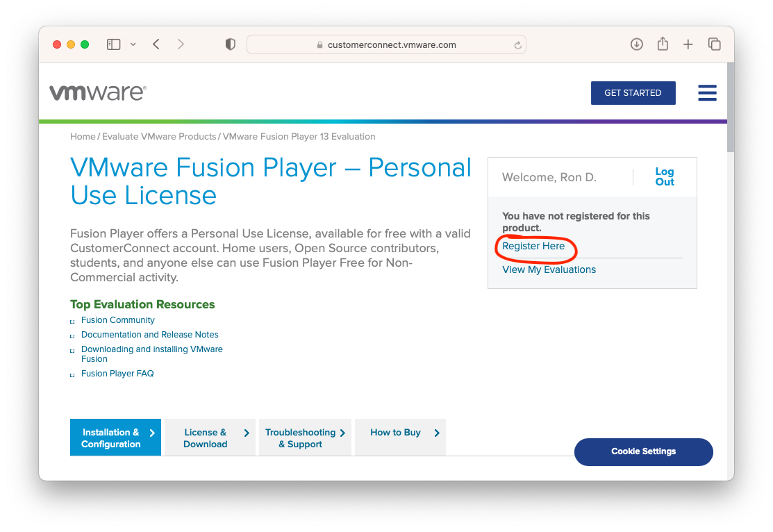Click the Register Here link
The image size is (773, 532).
tap(533, 247)
